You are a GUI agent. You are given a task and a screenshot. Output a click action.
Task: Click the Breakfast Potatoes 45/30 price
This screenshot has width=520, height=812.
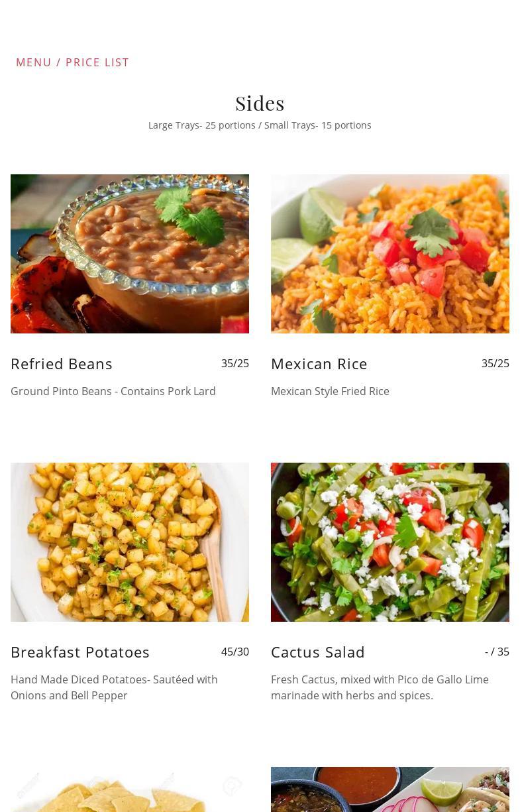click(x=235, y=652)
